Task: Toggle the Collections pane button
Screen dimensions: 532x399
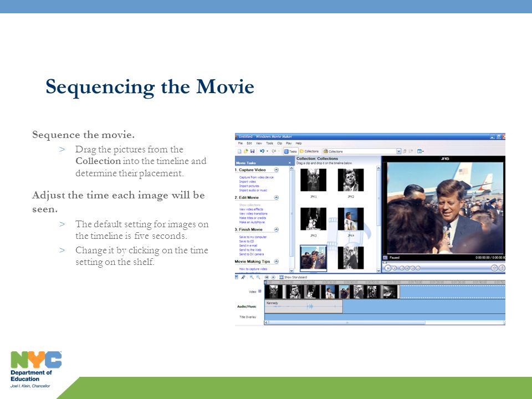Action: click(309, 151)
